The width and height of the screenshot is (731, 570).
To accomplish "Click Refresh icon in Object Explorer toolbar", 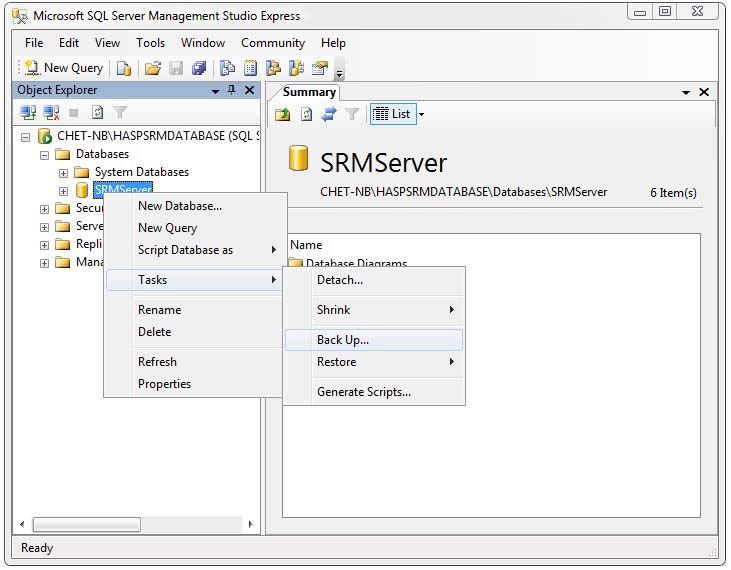I will click(x=97, y=112).
